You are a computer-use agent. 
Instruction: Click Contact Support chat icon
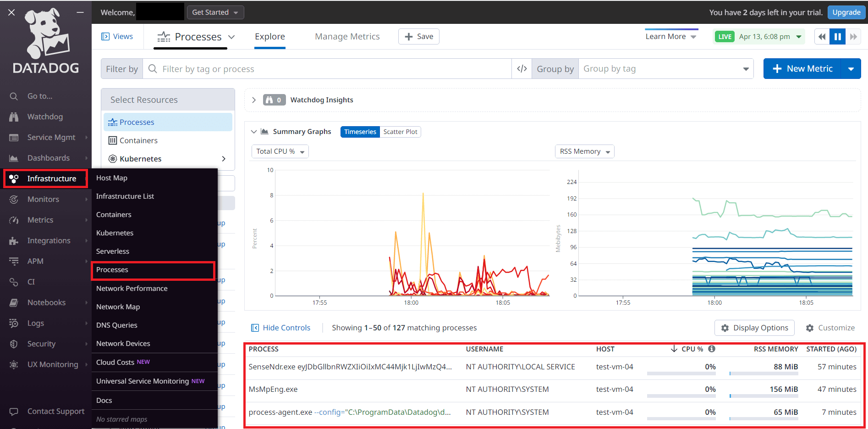[x=14, y=411]
